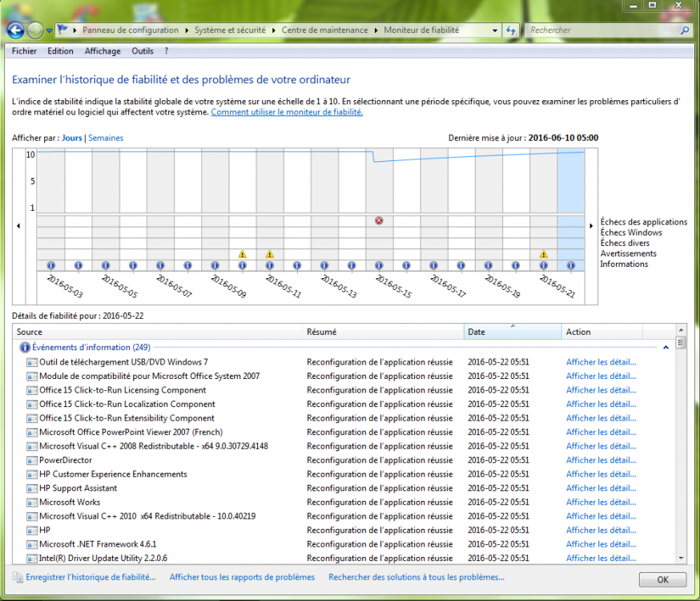The image size is (700, 601).
Task: Select row 'Microsoft .NET Framework 4.6.1'
Action: [344, 544]
